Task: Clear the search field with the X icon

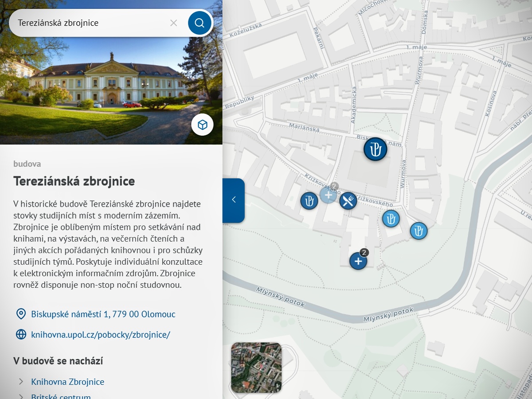Action: click(173, 23)
